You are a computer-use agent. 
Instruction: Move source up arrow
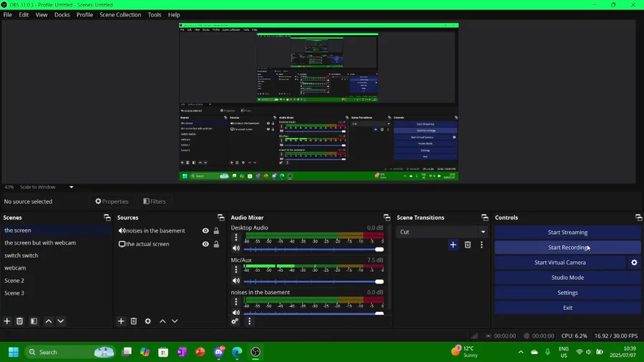162,321
